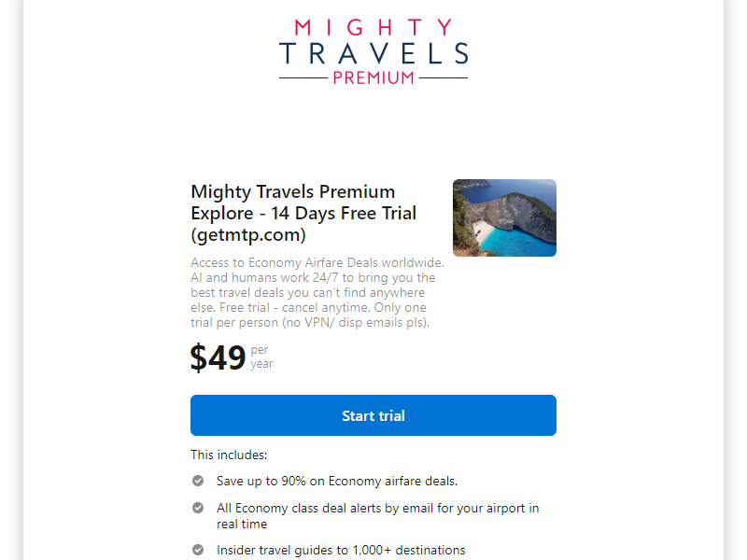Select Save up to 90% on Economy airfare text
Viewport: 747px width, 560px height.
[337, 481]
